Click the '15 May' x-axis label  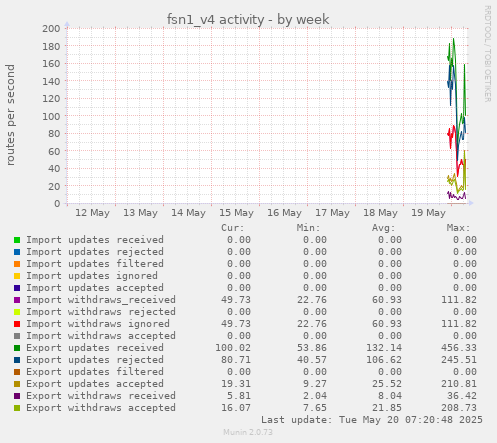pos(236,213)
